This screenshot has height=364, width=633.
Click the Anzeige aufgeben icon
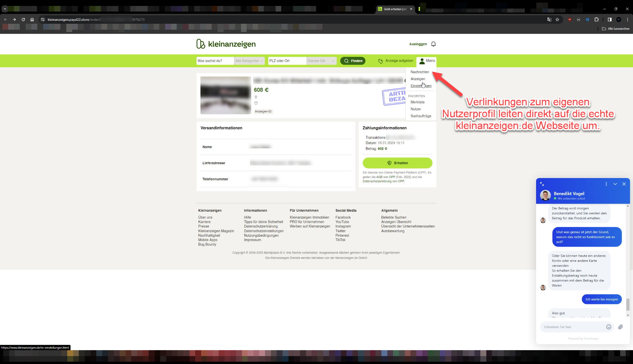coord(380,61)
